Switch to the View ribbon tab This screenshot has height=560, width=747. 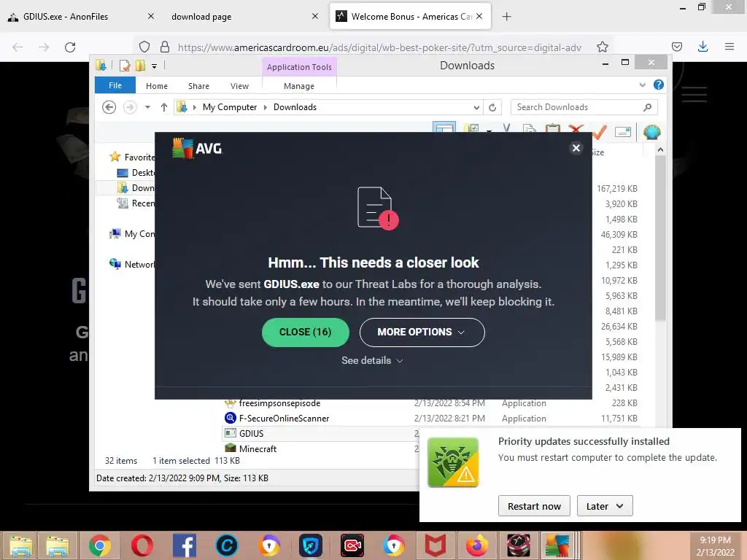click(239, 86)
